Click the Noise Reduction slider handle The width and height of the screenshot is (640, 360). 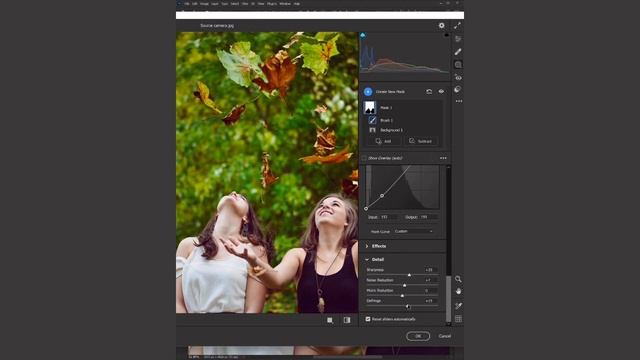point(404,285)
